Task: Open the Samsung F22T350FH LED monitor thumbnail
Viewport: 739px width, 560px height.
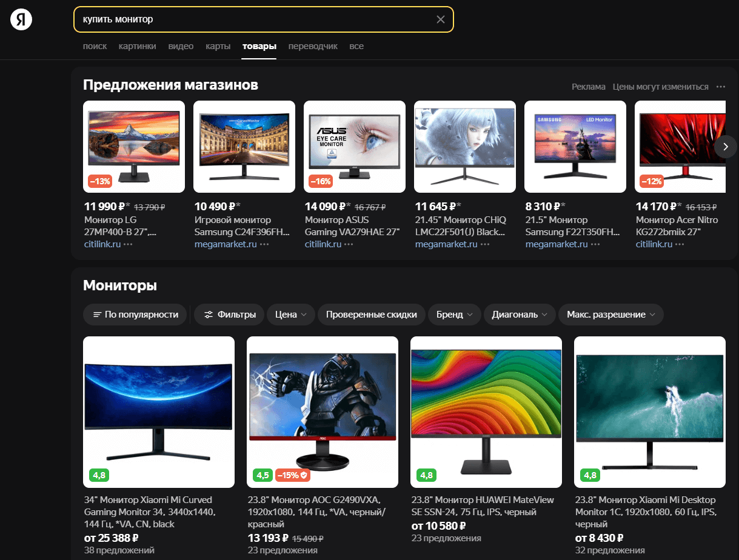Action: 575,147
